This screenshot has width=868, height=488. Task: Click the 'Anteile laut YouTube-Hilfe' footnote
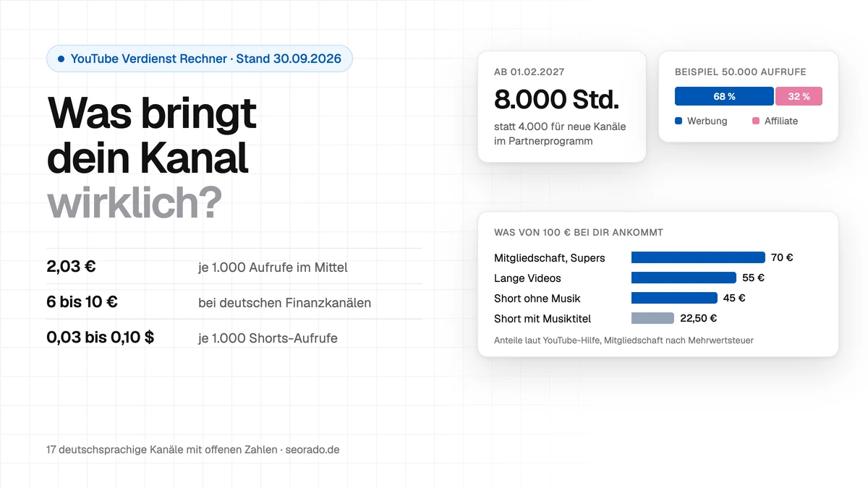click(x=624, y=340)
